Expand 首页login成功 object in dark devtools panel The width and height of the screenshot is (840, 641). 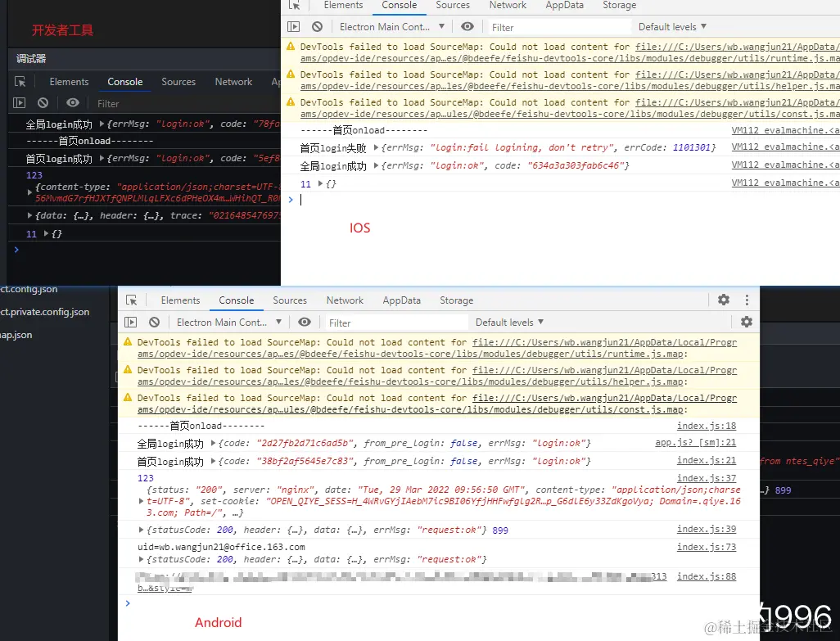[x=102, y=158]
